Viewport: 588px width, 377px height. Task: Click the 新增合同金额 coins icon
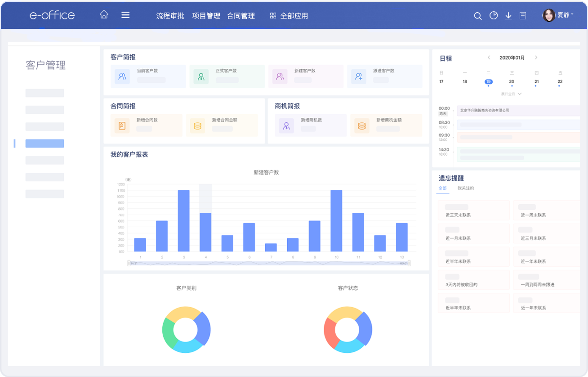click(197, 126)
